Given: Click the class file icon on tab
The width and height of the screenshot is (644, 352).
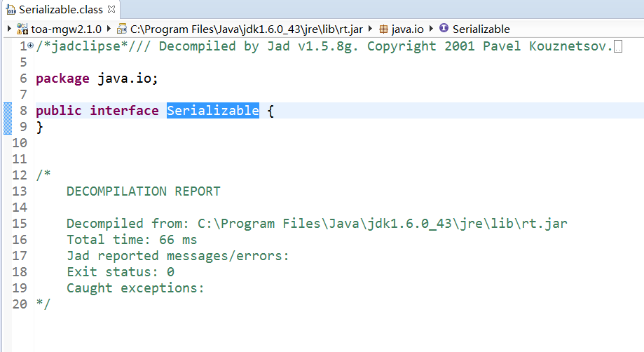Looking at the screenshot, I should pos(11,9).
